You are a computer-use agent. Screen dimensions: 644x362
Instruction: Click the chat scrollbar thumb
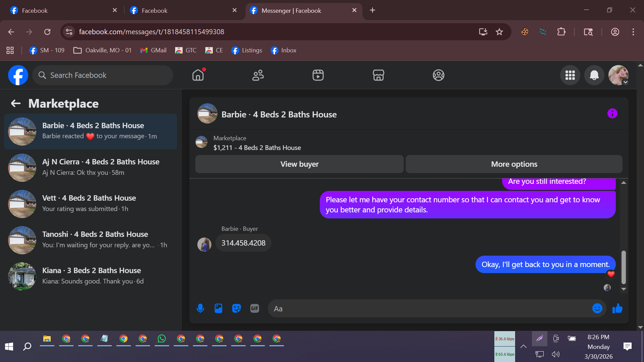(624, 267)
